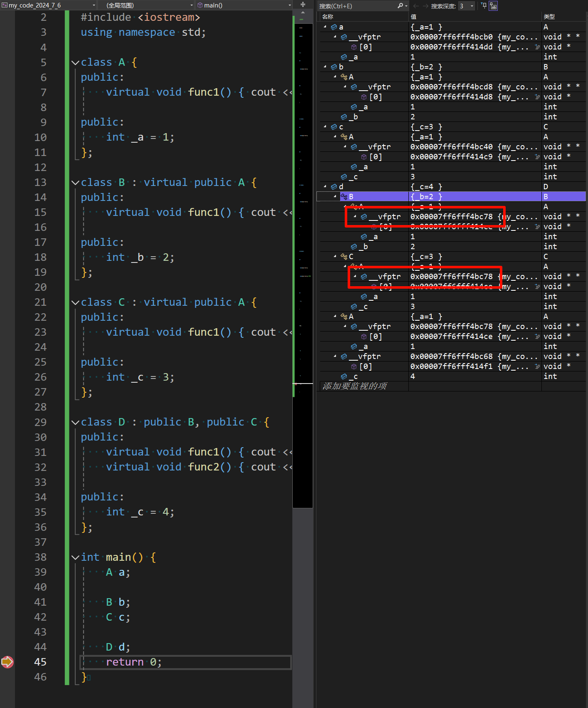Collapse class D code fold chevron

75,422
